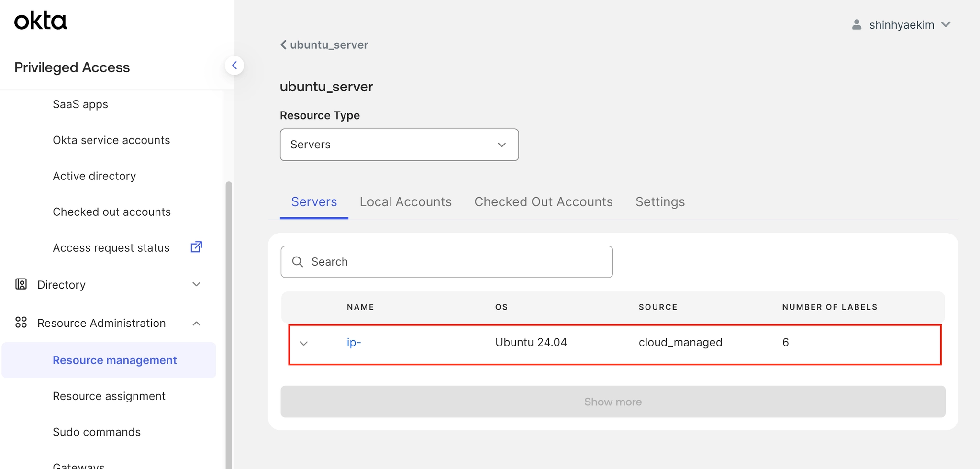
Task: Select Resource management in sidebar
Action: (109, 360)
